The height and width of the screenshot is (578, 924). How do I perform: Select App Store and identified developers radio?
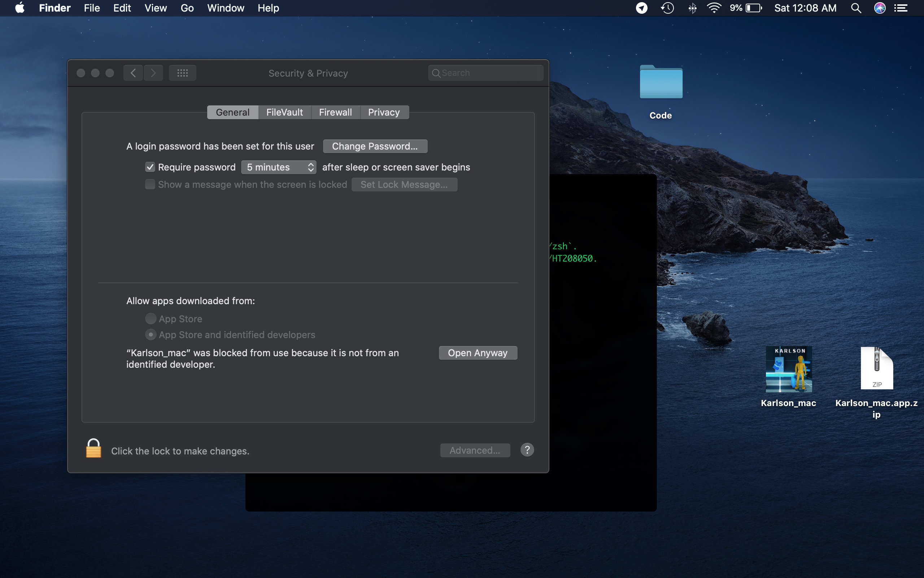tap(151, 335)
